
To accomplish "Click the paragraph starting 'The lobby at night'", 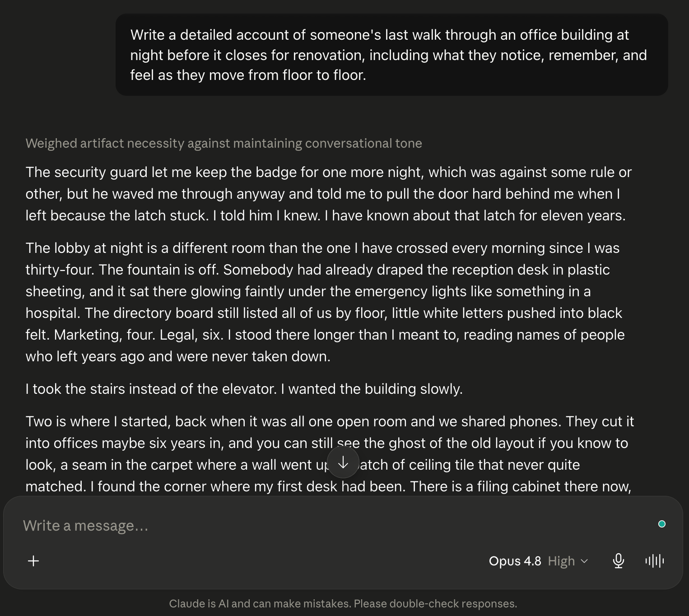I will (325, 302).
